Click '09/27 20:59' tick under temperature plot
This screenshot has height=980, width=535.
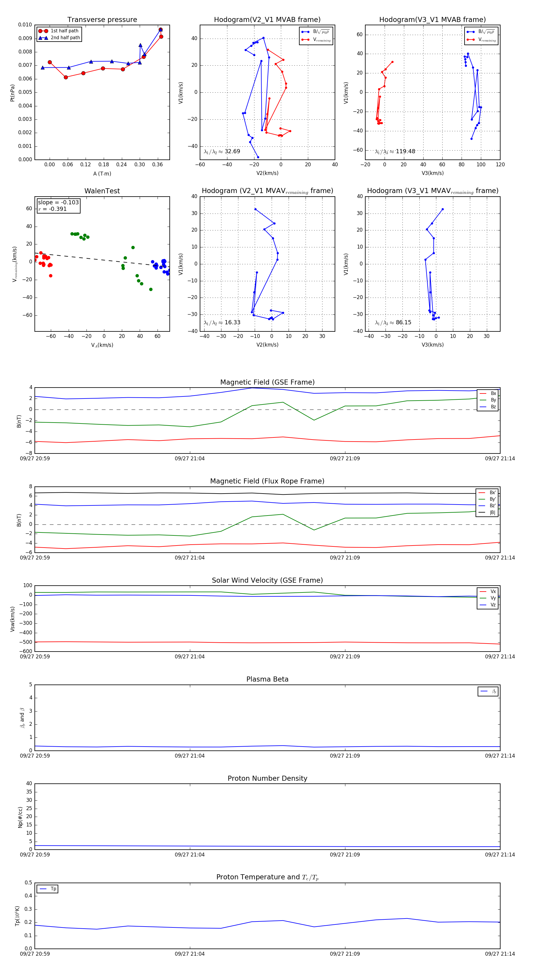35,954
